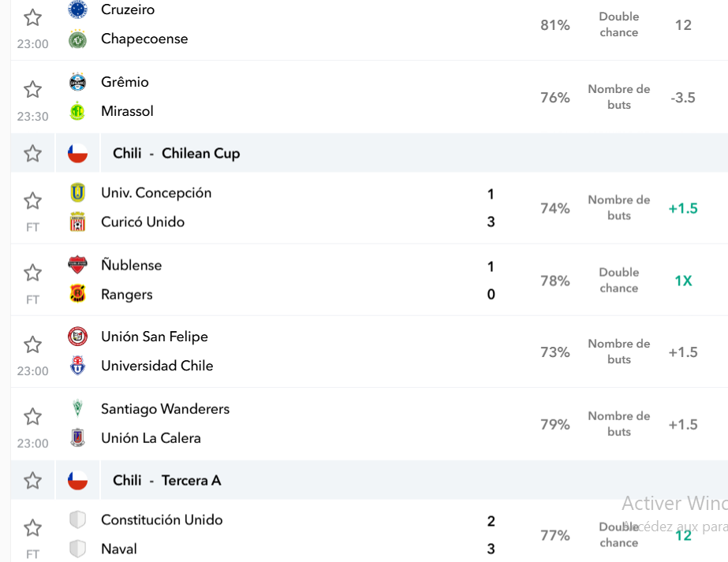This screenshot has width=728, height=562.
Task: Click the Chile flag beside Chilean Cup
Action: coord(77,153)
